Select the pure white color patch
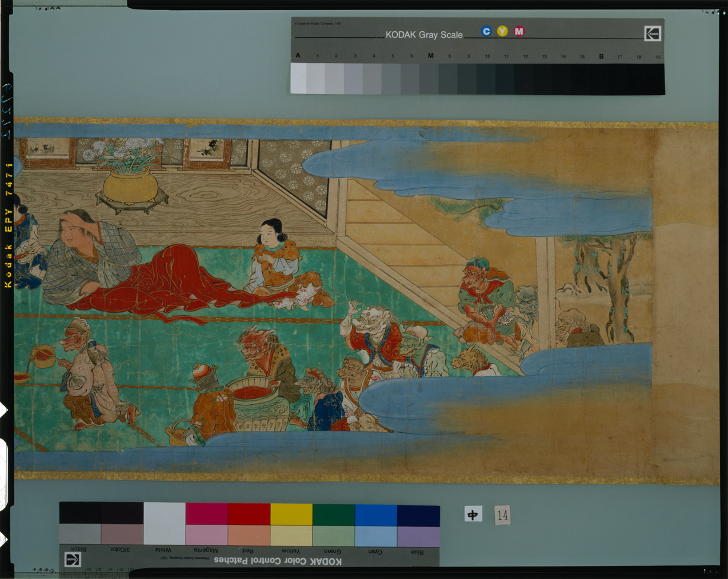The width and height of the screenshot is (728, 579). coord(164,524)
